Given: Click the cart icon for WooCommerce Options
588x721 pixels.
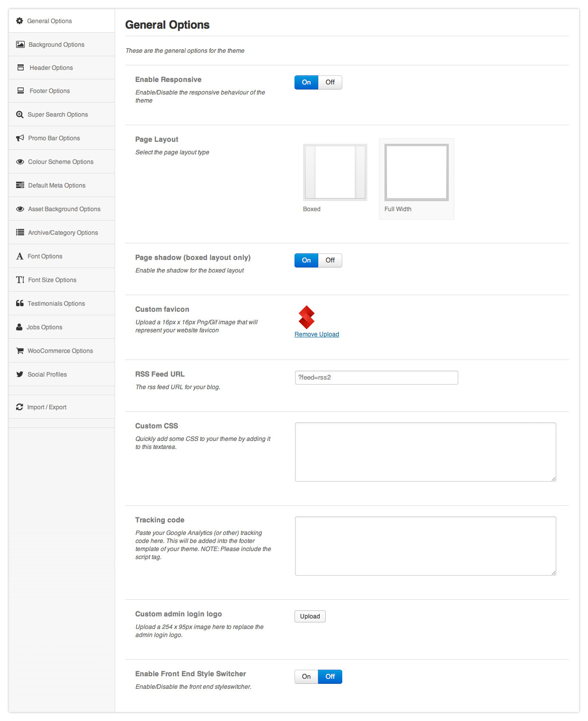Looking at the screenshot, I should click(20, 351).
